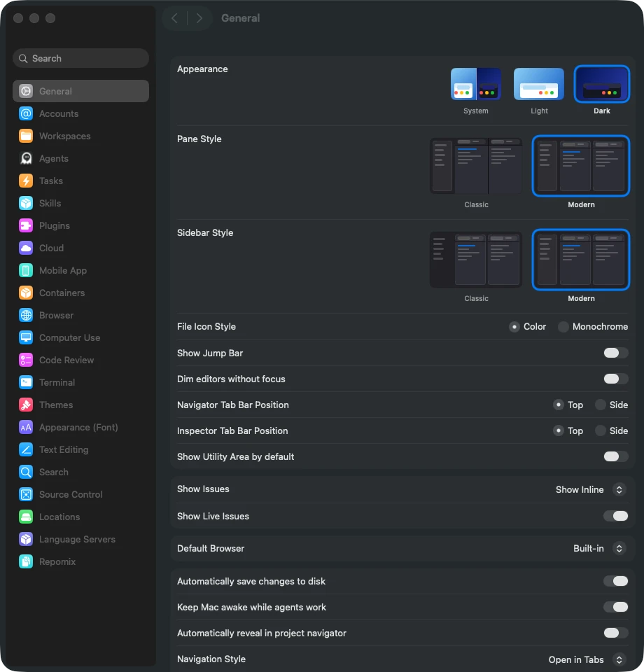Select the Cloud icon in sidebar
Viewport: 644px width, 672px height.
point(26,248)
